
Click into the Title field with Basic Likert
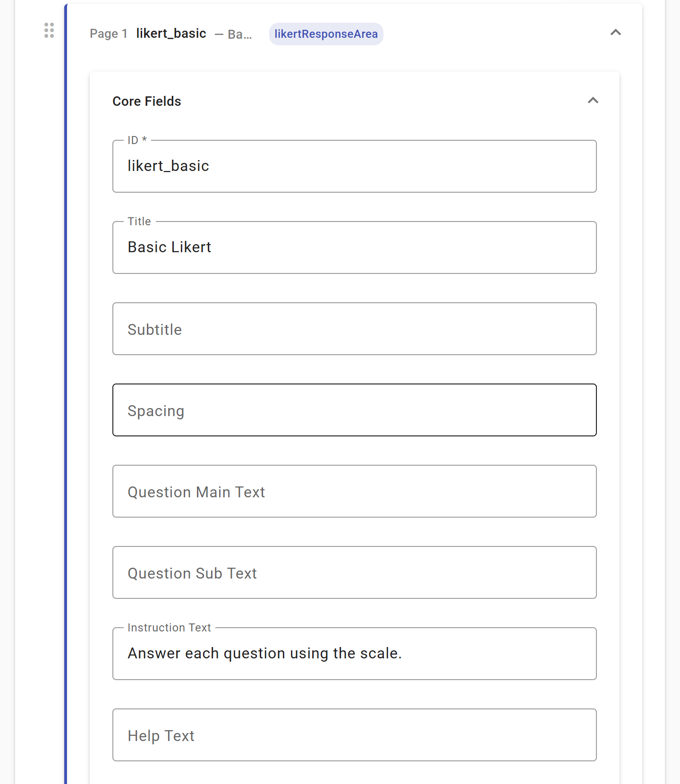coord(354,247)
